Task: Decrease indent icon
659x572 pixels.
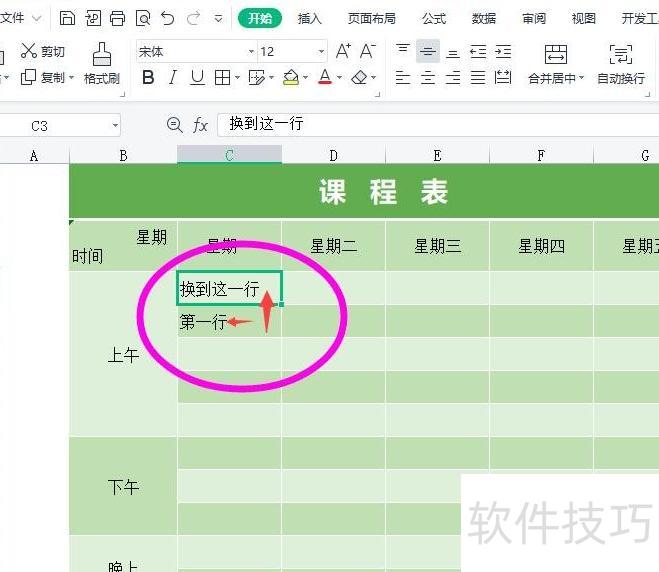Action: click(478, 51)
